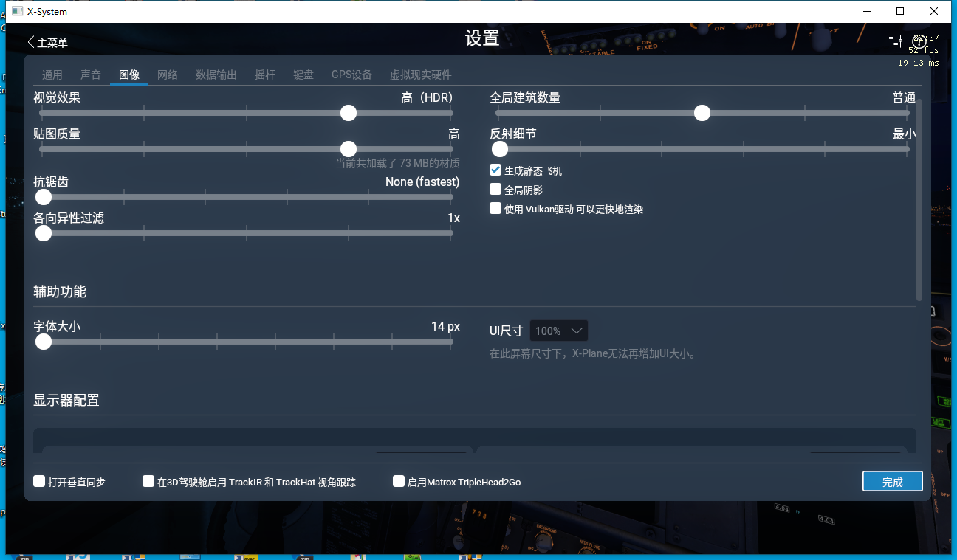Click the 52 fps readout

point(924,50)
